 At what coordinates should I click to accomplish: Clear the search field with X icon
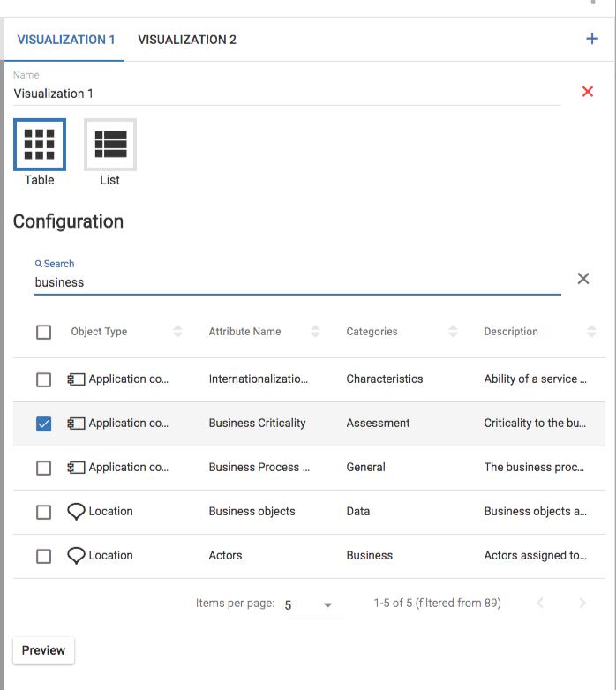coord(583,279)
